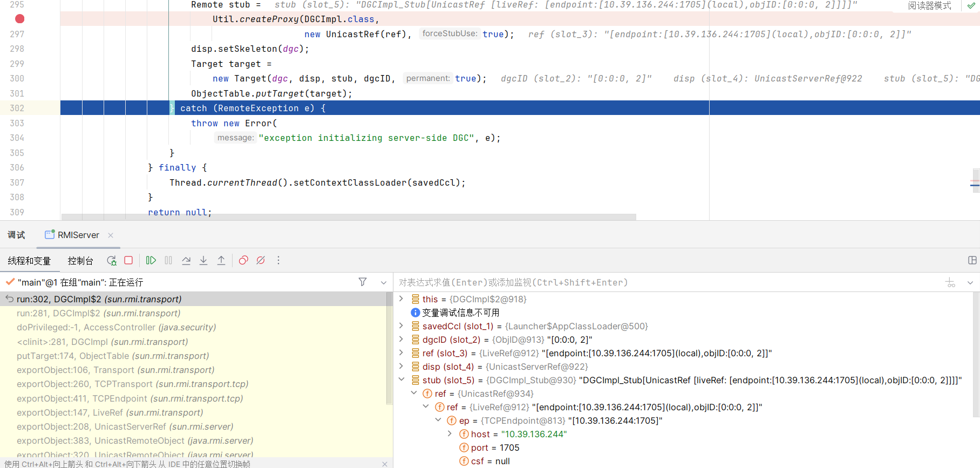Click the 'forceStubUse:' parameter hint

[450, 33]
